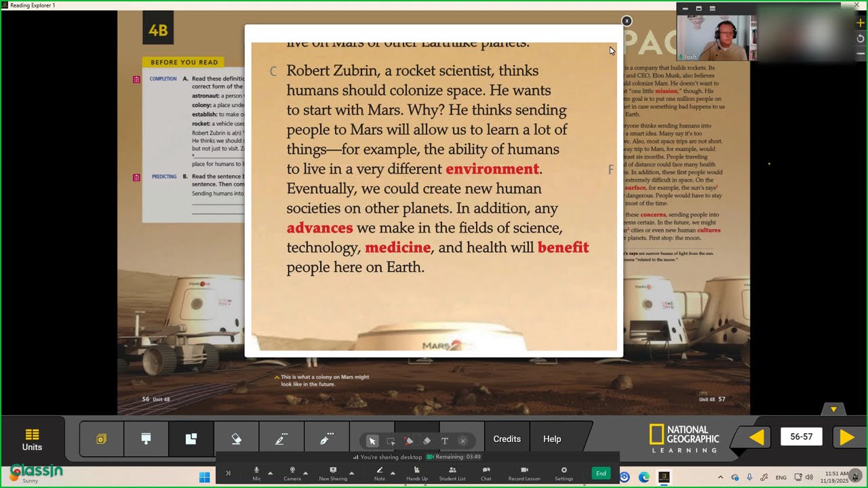Open the taskbar clock showing 11:51 AM
The width and height of the screenshot is (868, 488).
(x=834, y=477)
